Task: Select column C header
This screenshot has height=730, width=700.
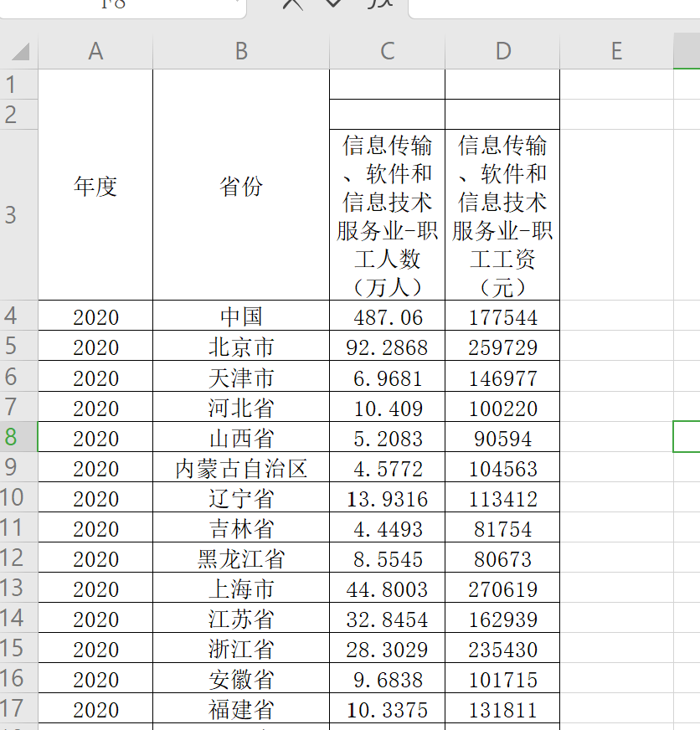Action: 387,51
